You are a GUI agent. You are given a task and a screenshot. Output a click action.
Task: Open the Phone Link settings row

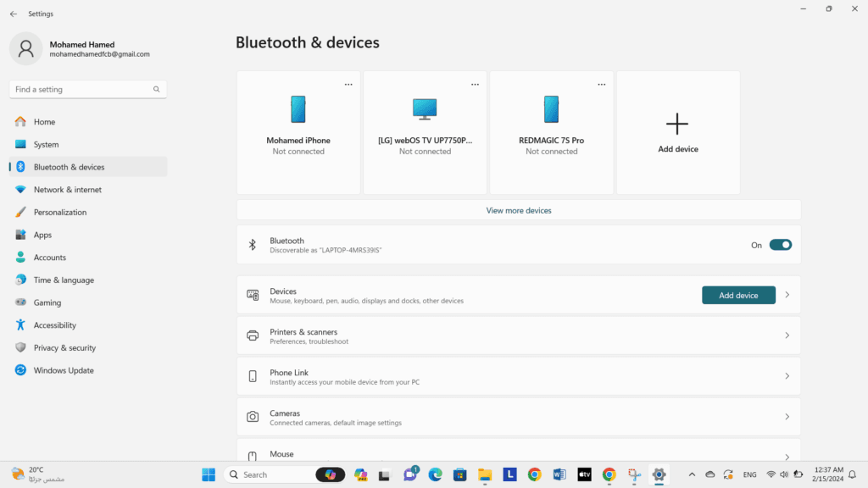[x=518, y=376]
